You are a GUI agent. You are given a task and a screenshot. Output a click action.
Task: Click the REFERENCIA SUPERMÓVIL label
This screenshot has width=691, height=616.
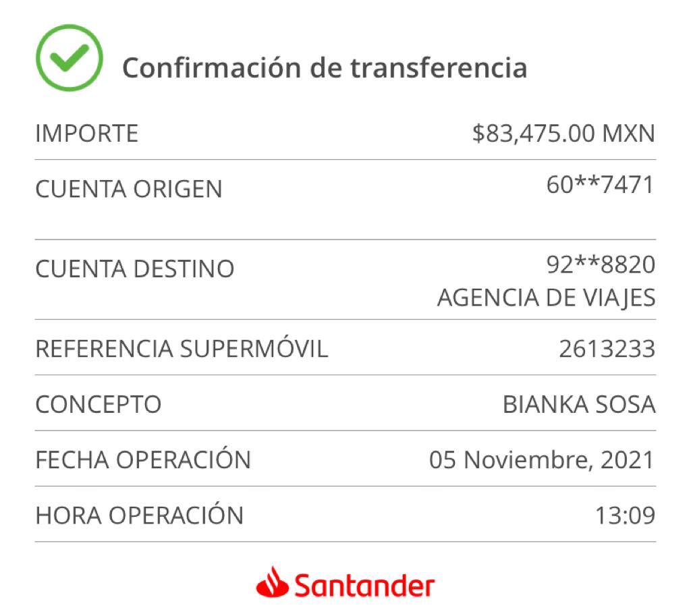coord(182,348)
